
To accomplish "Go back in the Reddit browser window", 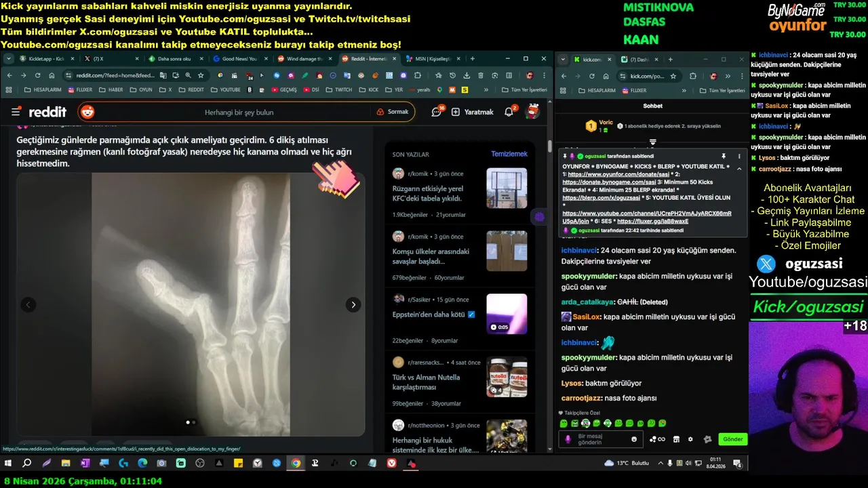I will (9, 75).
